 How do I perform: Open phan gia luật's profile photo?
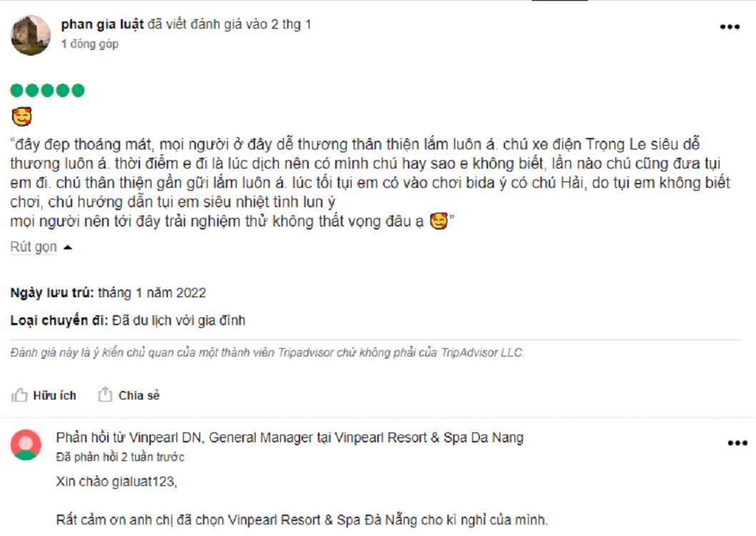coord(31,35)
